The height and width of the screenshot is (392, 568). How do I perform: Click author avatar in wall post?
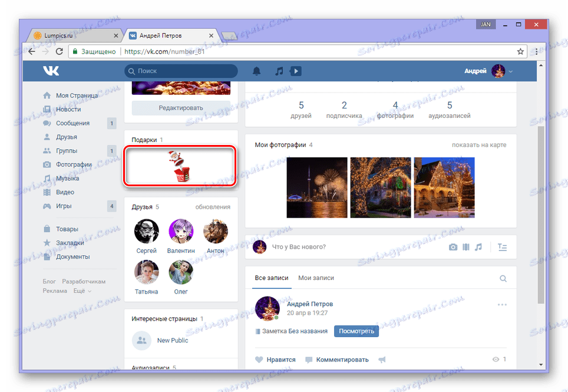268,309
